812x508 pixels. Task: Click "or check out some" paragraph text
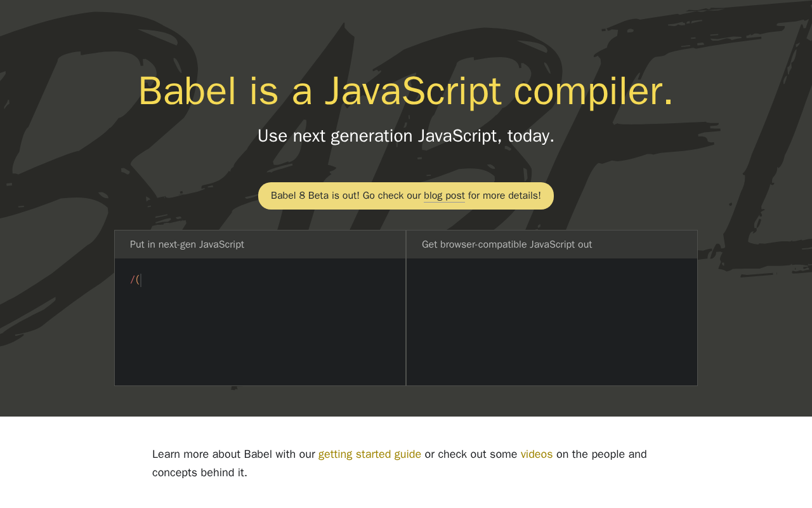[x=471, y=454]
